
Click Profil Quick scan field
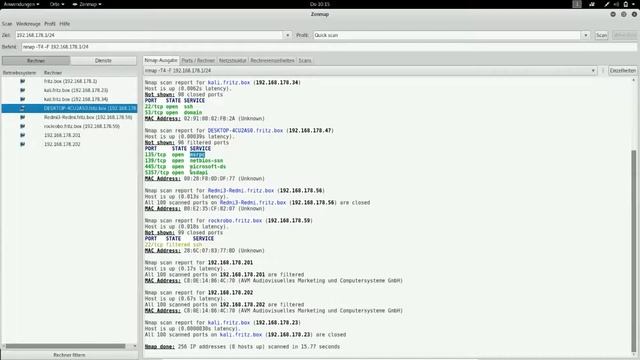point(447,35)
